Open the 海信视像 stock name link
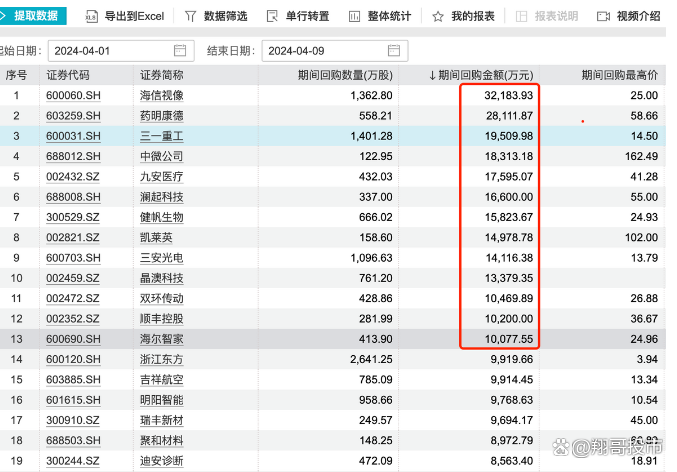This screenshot has width=677, height=472. [161, 95]
